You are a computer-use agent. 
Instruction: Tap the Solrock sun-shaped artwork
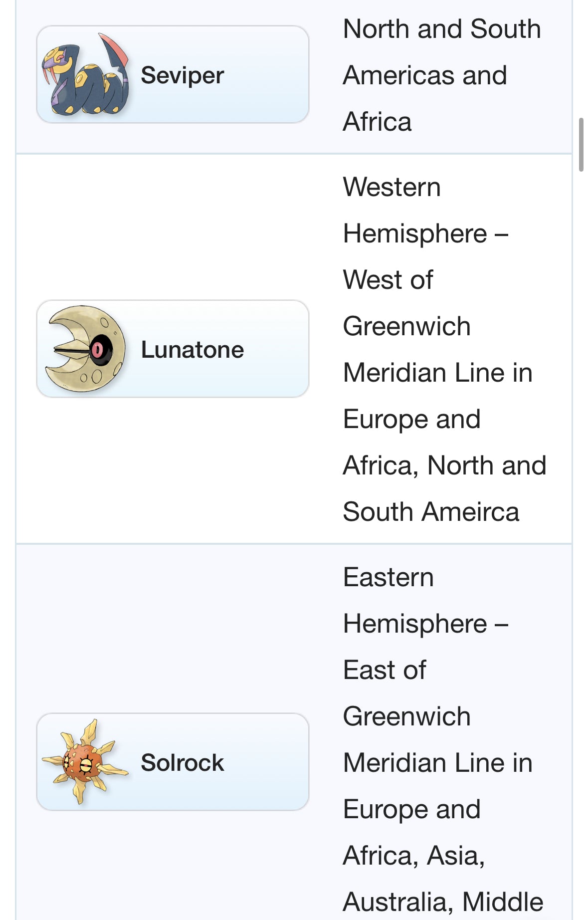85,761
